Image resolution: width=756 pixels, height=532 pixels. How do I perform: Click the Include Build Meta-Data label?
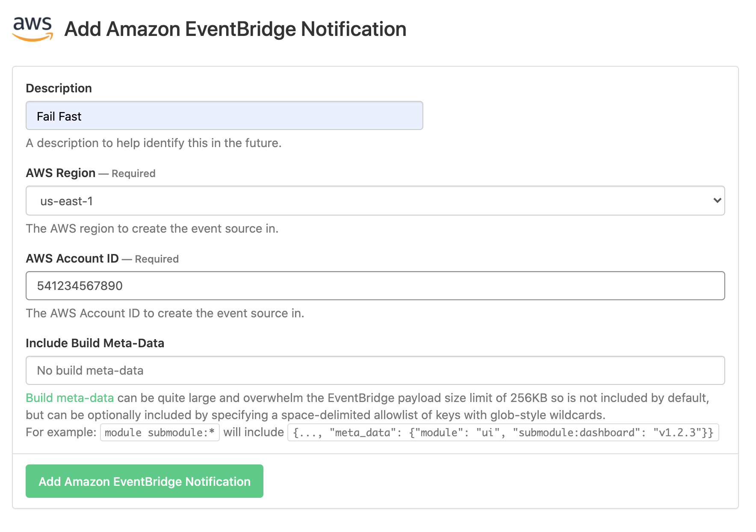95,343
